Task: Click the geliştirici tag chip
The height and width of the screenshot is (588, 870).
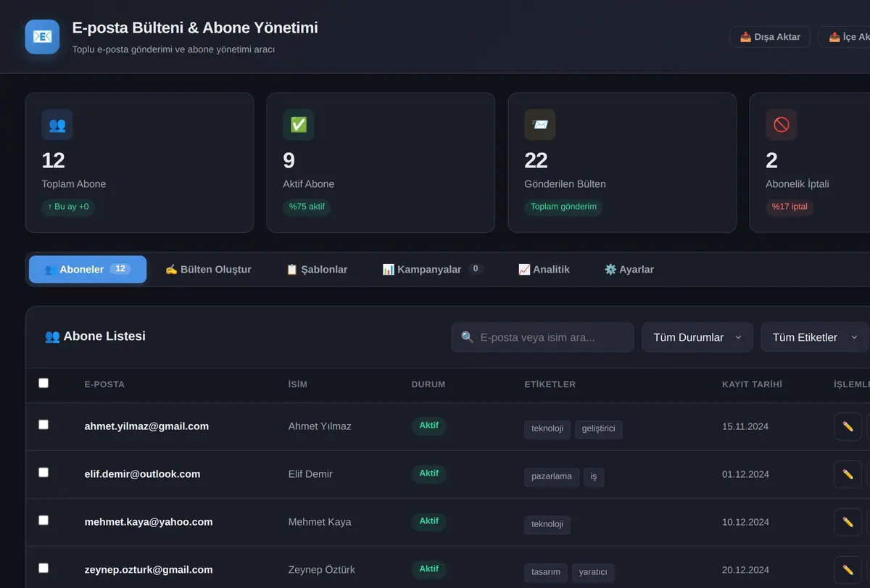Action: point(599,428)
